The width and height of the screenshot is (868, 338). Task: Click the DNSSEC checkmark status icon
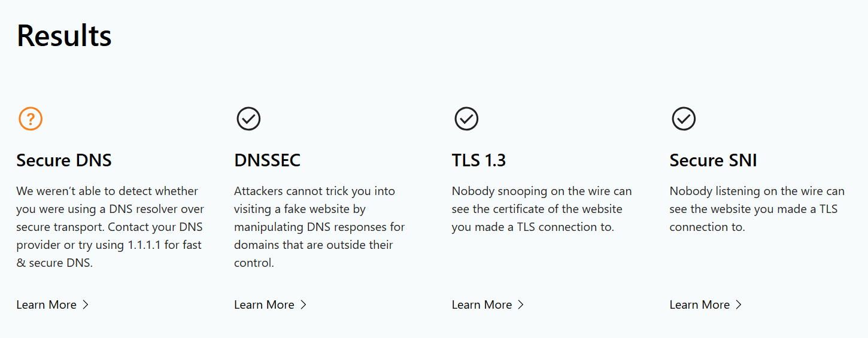[x=248, y=119]
